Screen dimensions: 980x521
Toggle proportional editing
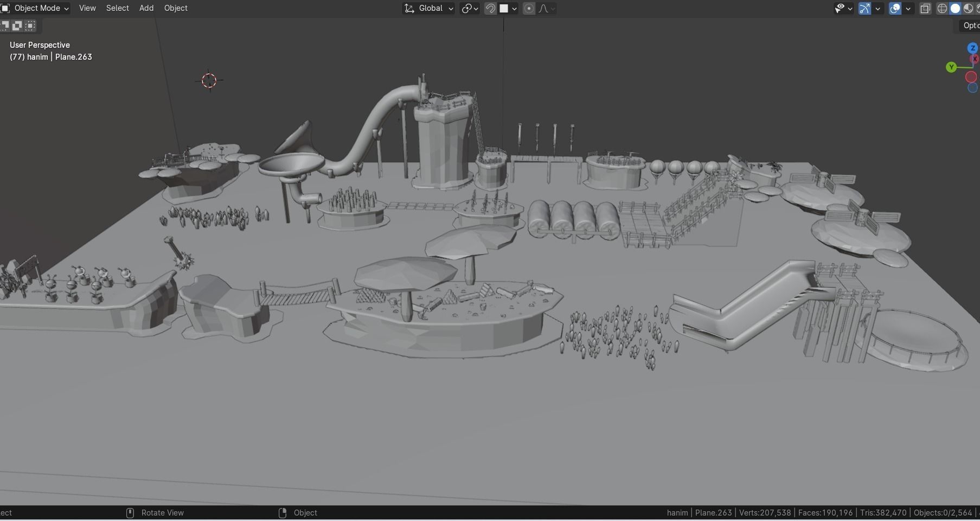click(529, 8)
